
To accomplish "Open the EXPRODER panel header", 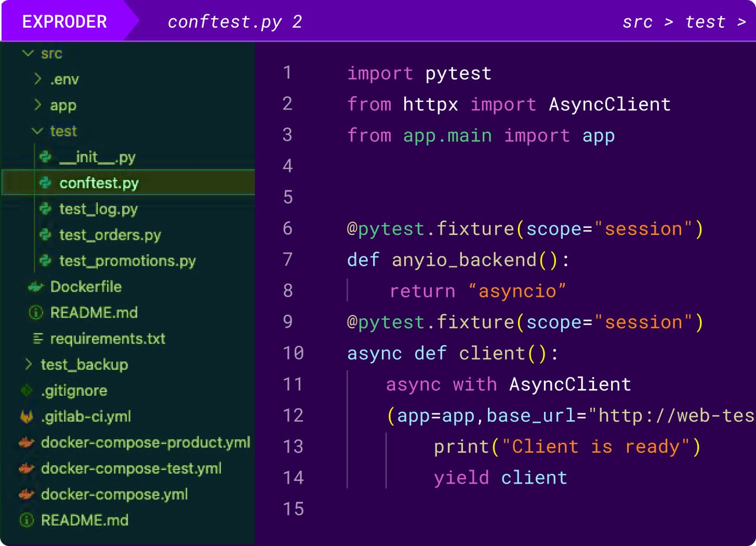I will coord(64,22).
